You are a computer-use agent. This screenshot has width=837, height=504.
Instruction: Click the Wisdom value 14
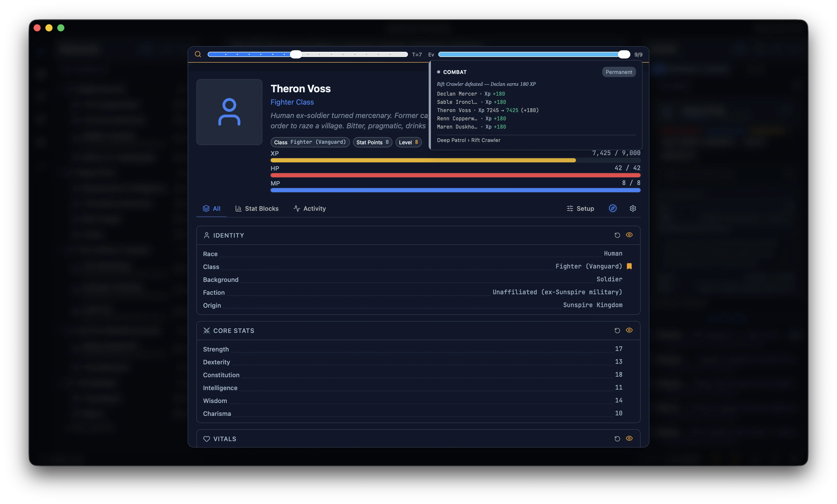619,400
